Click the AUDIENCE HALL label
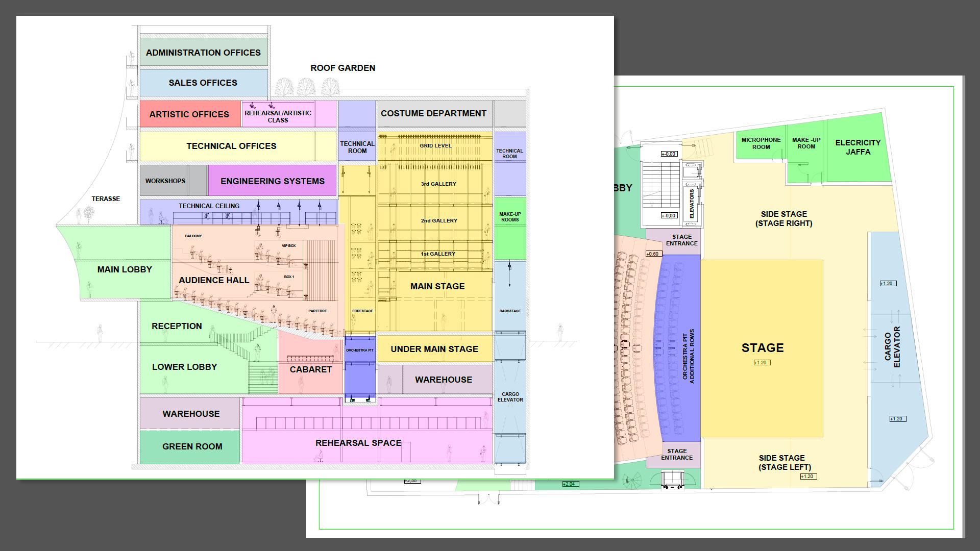Screen dimensions: 980x551 pos(214,280)
